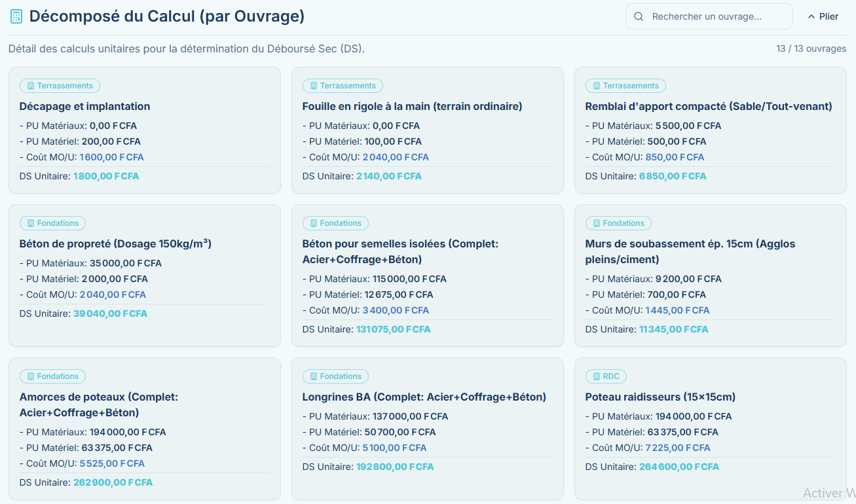Click Coût MO/U value 3 400,00 F CFA
This screenshot has width=856, height=504.
(396, 310)
